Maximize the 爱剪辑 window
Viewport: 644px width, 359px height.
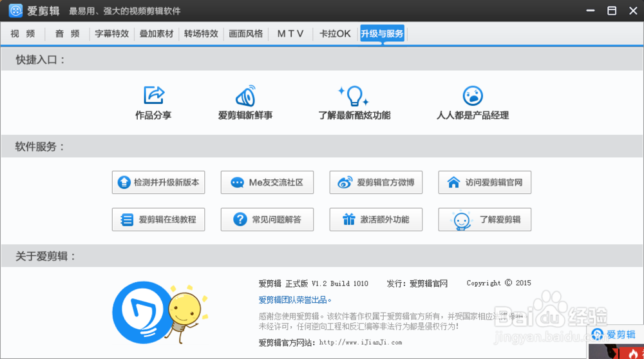[612, 11]
